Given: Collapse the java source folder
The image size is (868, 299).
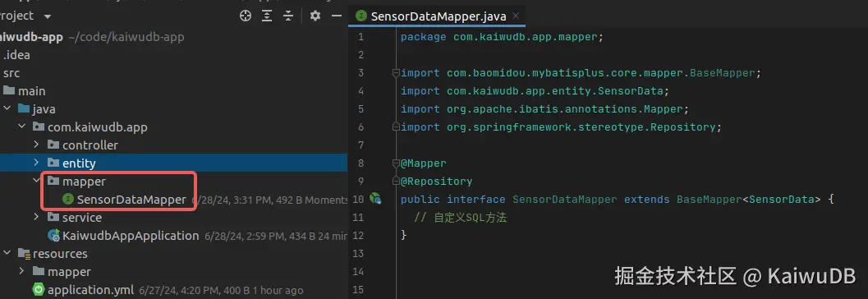Looking at the screenshot, I should (7, 109).
